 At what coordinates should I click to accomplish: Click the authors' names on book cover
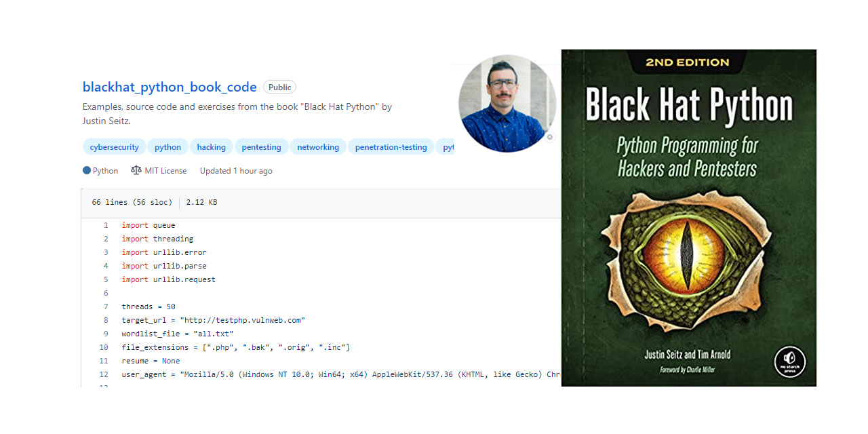(688, 355)
